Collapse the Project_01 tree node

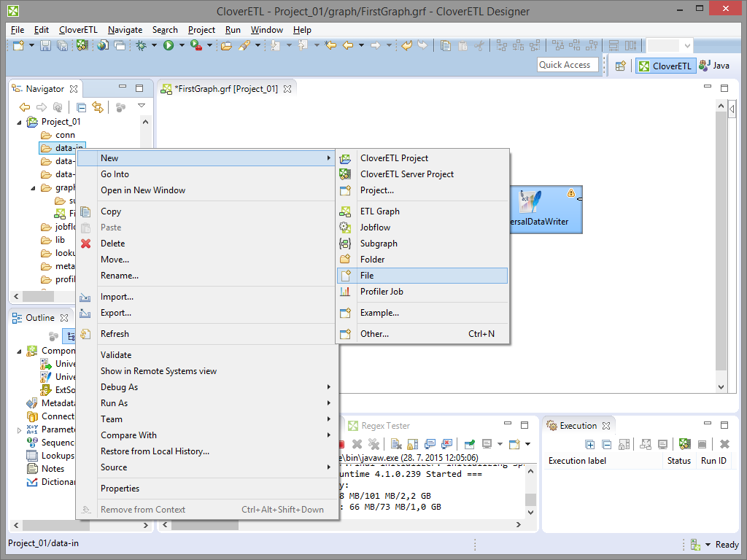pyautogui.click(x=20, y=122)
